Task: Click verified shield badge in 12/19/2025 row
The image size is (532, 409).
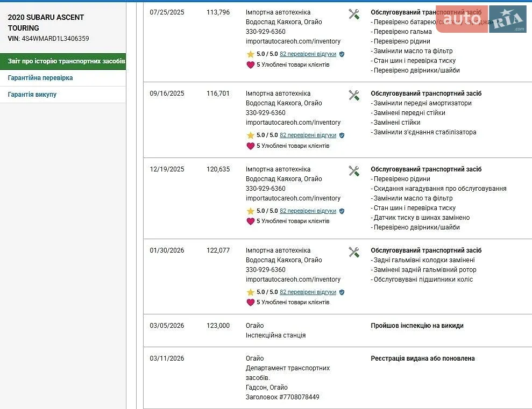Action: point(342,211)
